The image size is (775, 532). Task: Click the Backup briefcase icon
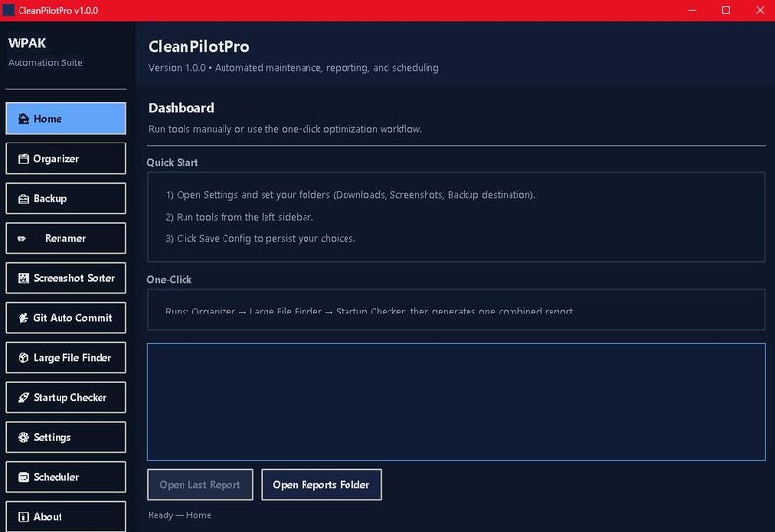[23, 199]
